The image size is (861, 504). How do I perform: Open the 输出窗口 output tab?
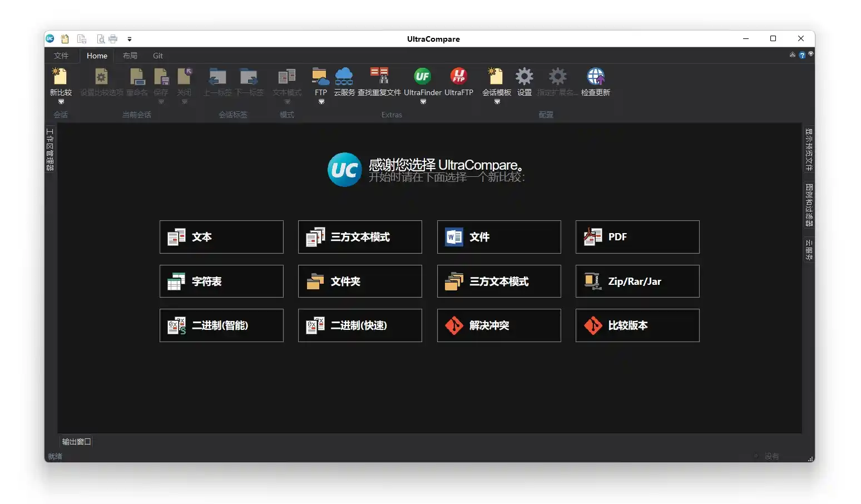point(76,442)
